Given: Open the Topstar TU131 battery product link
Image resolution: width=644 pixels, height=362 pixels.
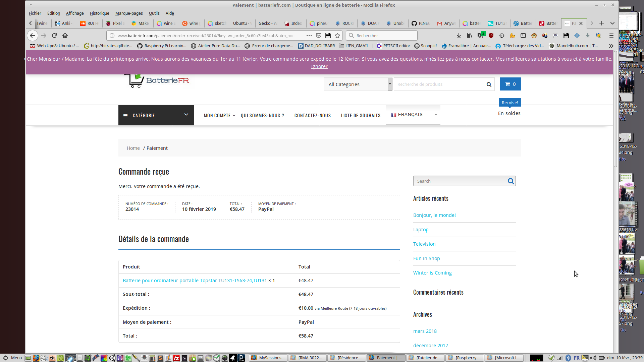Looking at the screenshot, I should tap(195, 281).
